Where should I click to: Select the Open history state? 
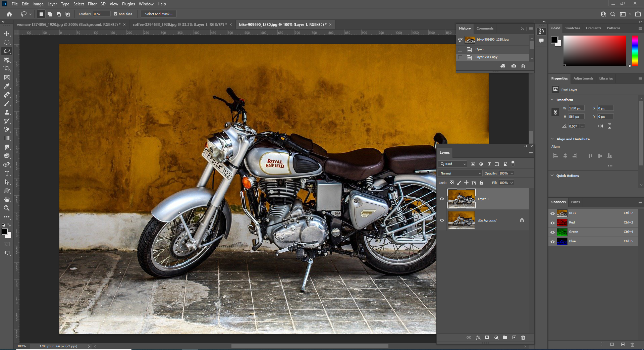[493, 49]
